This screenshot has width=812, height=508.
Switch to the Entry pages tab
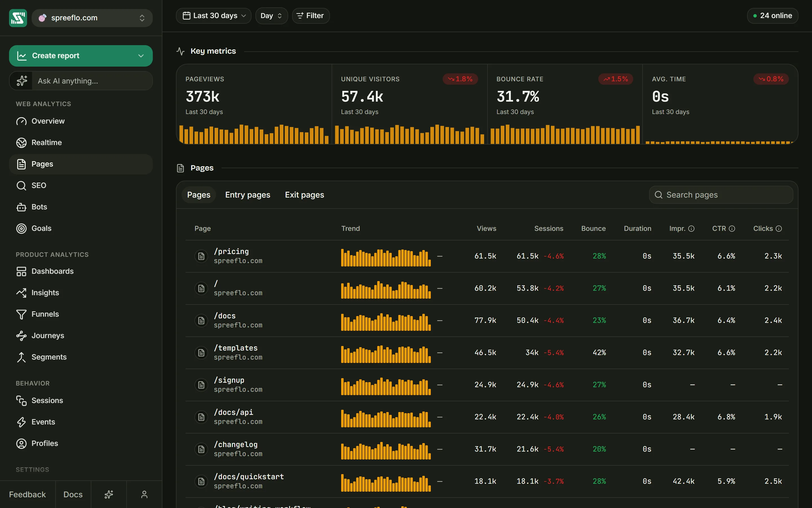(x=248, y=195)
